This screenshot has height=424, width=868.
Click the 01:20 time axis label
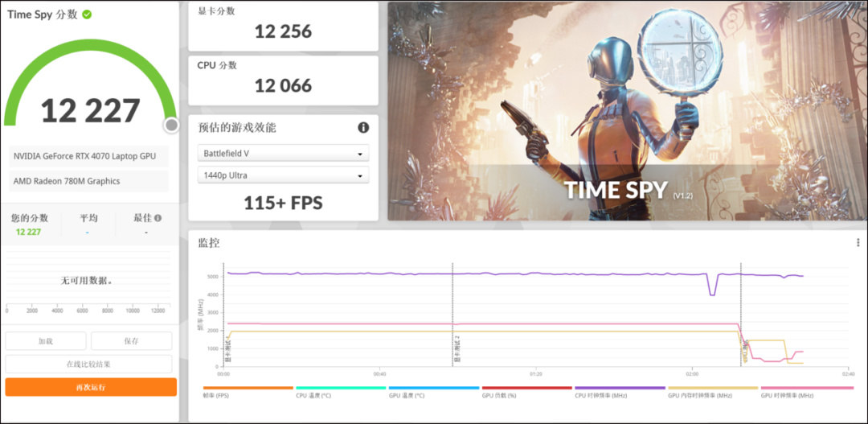[x=535, y=374]
